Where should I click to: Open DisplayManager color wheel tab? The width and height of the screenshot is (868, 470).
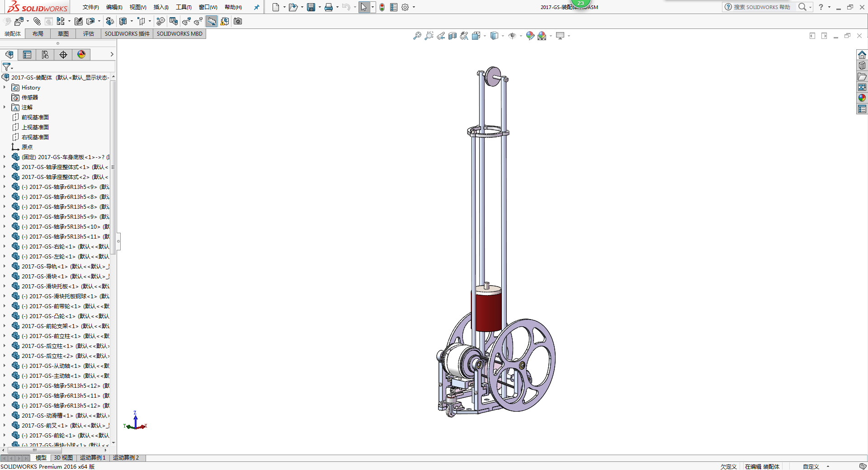pyautogui.click(x=81, y=55)
